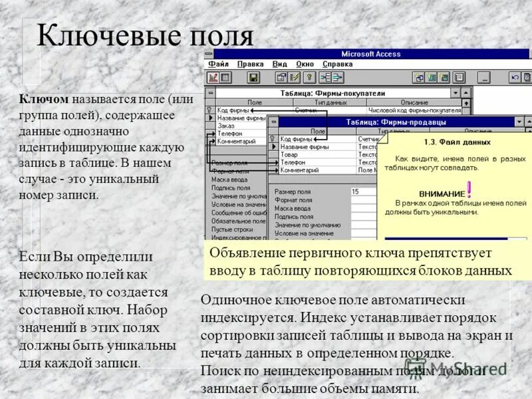Click scroll-up arrow in Фирмы-покупатели grid
This screenshot has height=399, width=532.
pyautogui.click(x=467, y=103)
